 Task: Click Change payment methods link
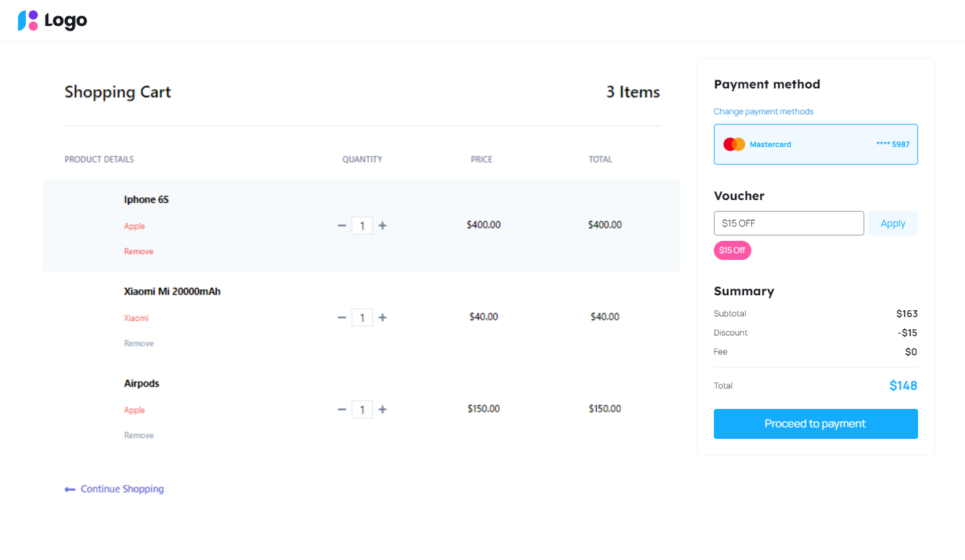point(764,112)
